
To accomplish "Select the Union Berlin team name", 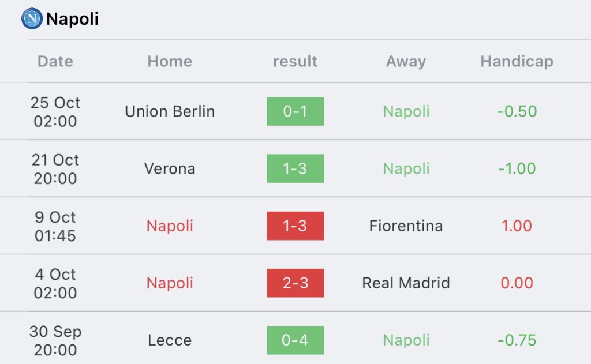I will click(x=170, y=111).
